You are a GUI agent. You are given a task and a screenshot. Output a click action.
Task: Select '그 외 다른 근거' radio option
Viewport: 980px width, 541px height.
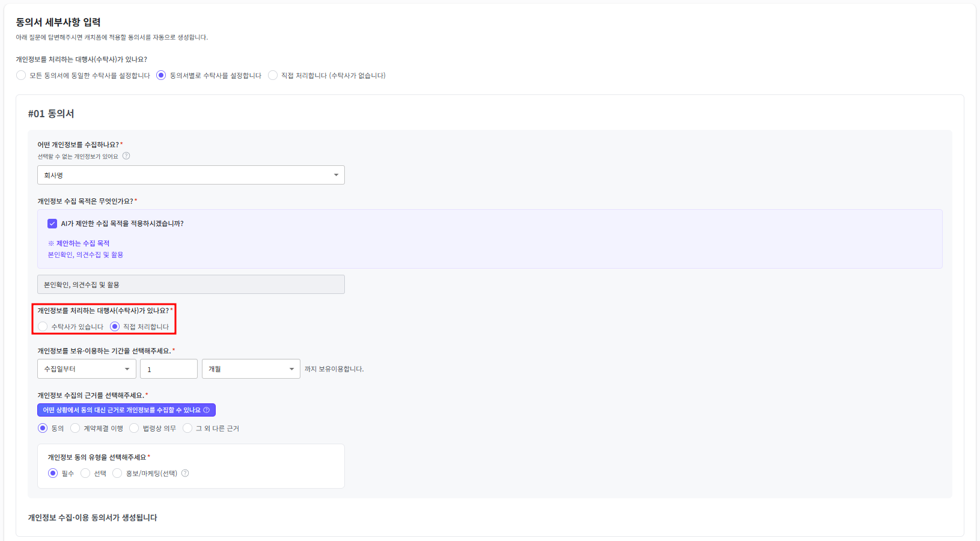point(187,428)
